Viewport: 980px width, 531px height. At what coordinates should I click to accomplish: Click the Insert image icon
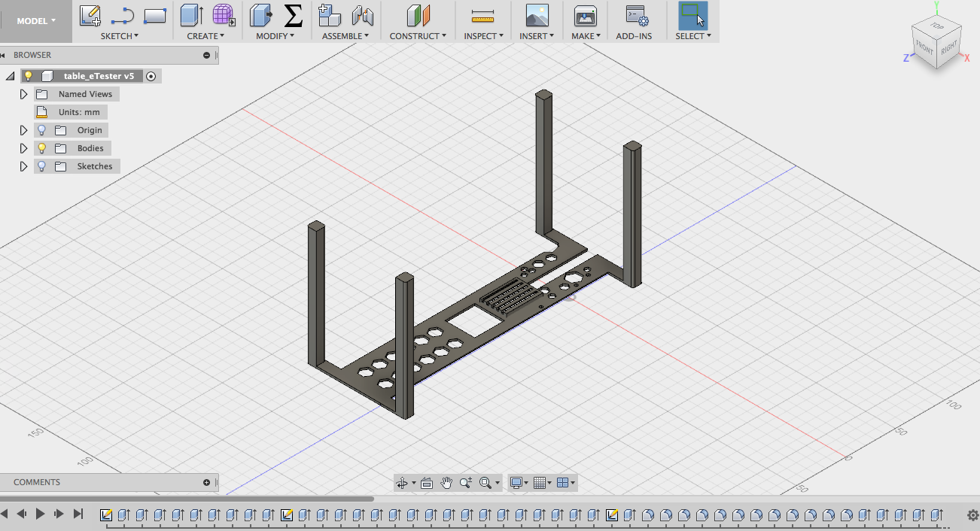(x=537, y=15)
